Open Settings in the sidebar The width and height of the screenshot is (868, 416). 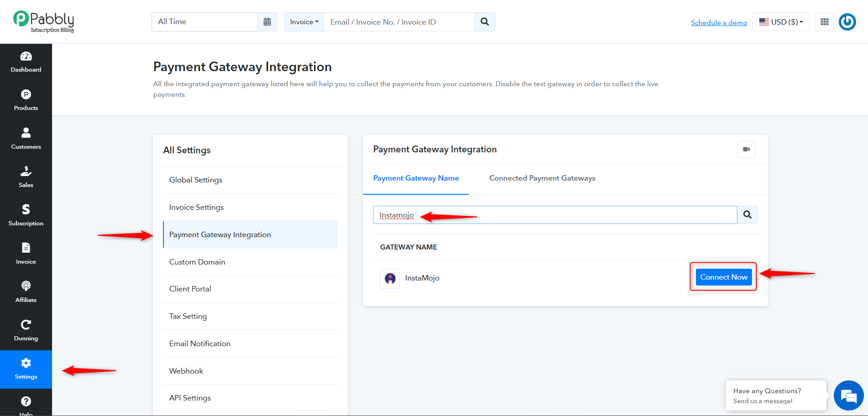click(x=26, y=369)
